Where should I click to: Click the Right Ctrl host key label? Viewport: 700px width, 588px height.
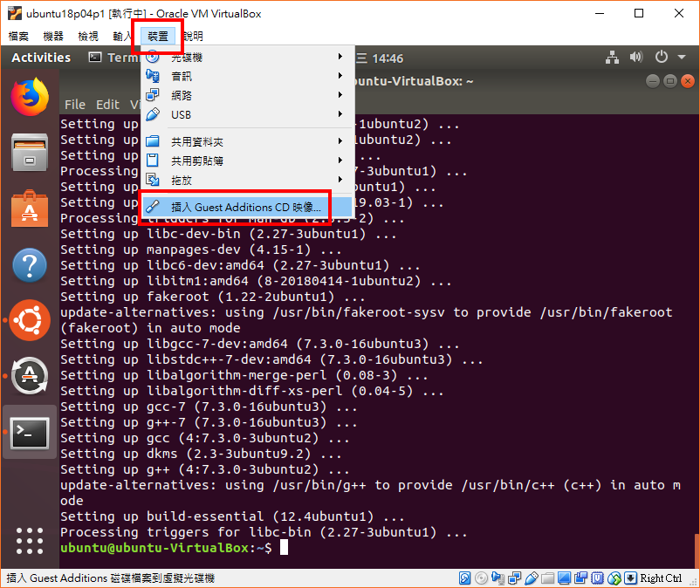[x=661, y=578]
